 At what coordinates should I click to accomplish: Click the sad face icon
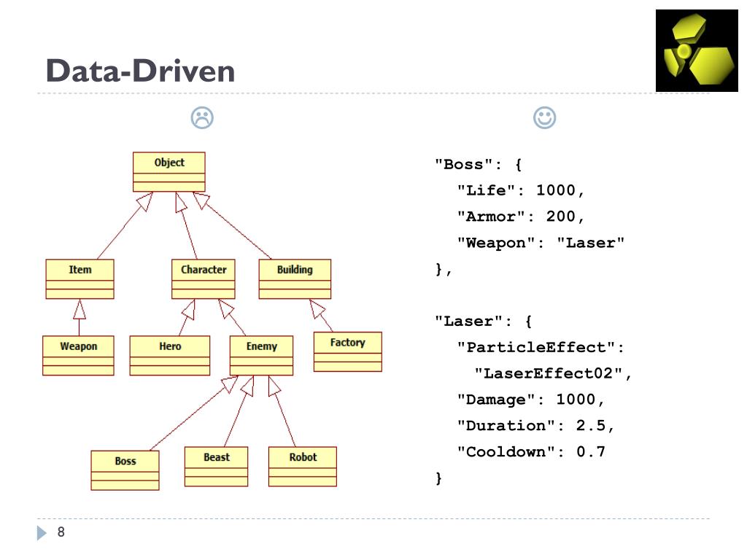(x=202, y=117)
